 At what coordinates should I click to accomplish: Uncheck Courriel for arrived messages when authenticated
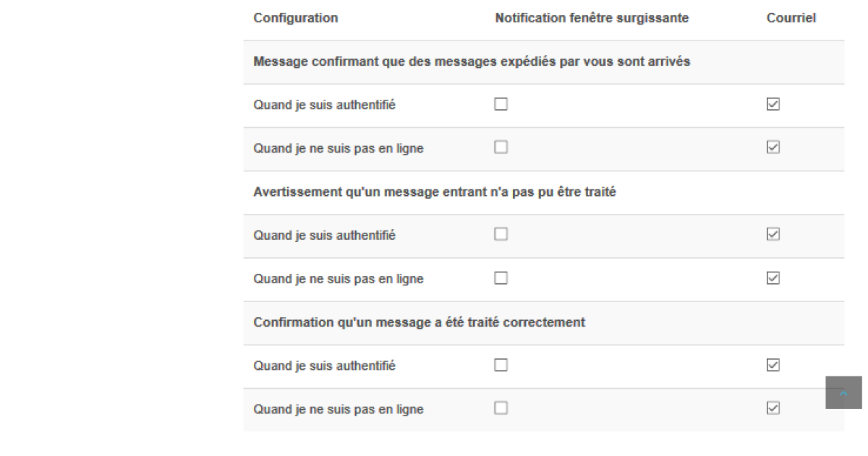coord(773,105)
